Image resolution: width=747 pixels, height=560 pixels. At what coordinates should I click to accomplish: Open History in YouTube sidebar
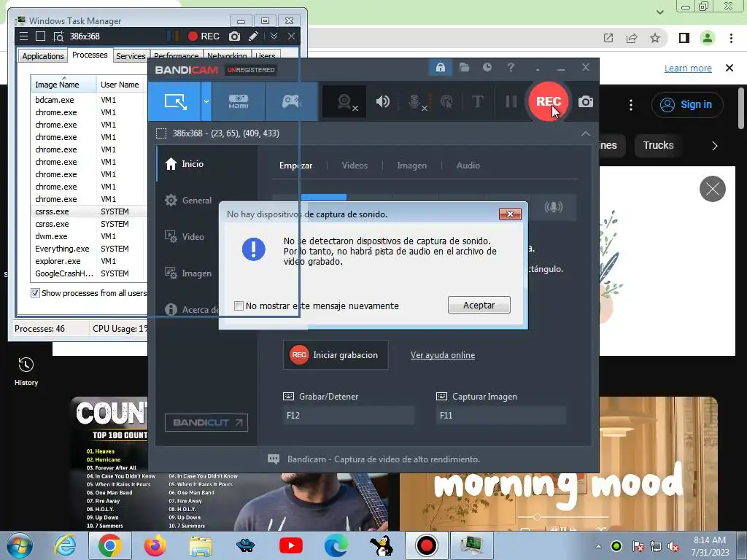click(x=26, y=372)
